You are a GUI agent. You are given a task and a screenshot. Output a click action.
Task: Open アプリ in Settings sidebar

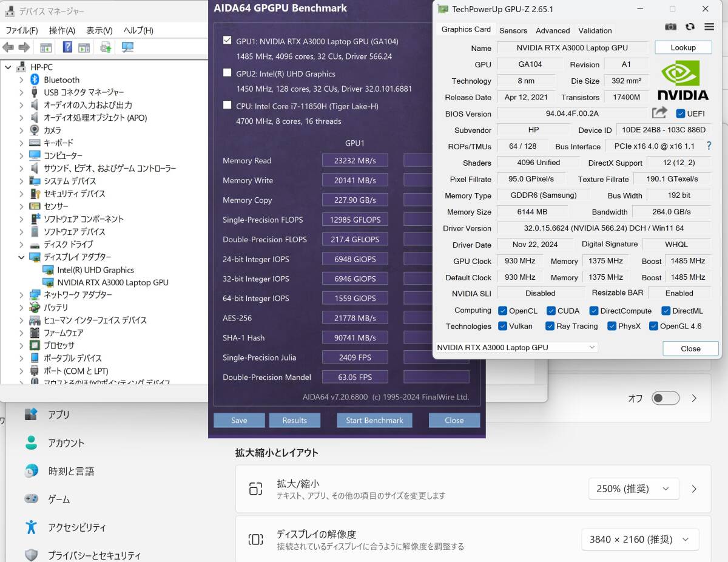[59, 415]
